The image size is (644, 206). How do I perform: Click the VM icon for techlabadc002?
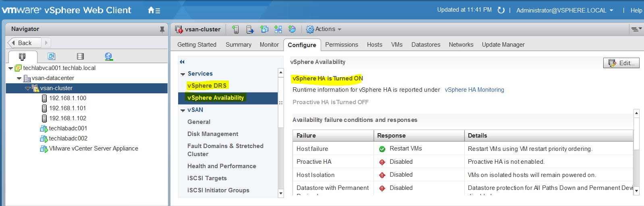pos(44,138)
